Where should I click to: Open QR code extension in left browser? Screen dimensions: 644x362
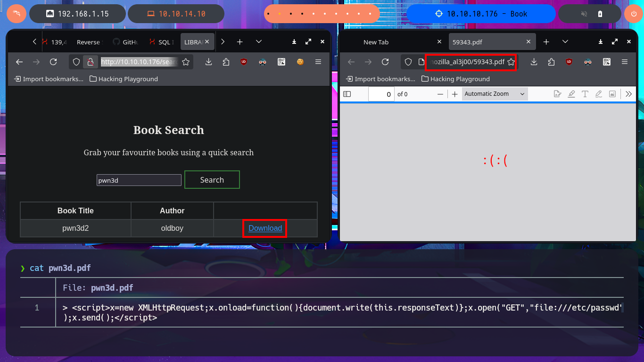(281, 62)
